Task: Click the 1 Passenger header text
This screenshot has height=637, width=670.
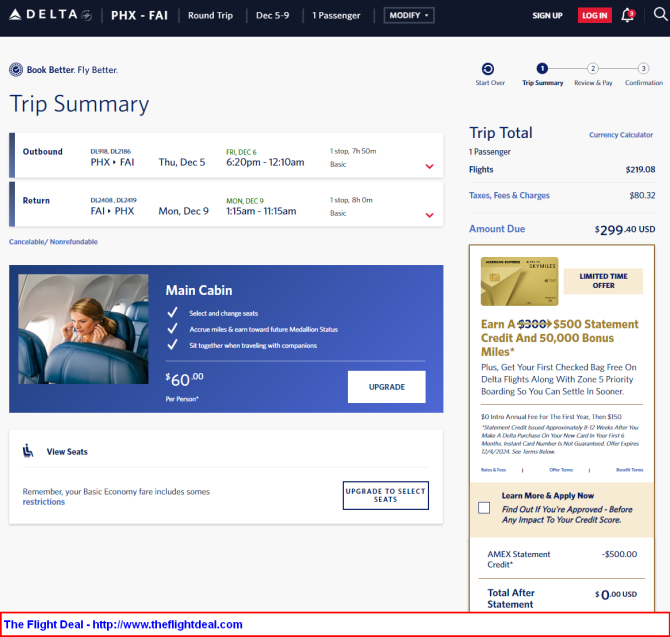Action: coord(336,15)
